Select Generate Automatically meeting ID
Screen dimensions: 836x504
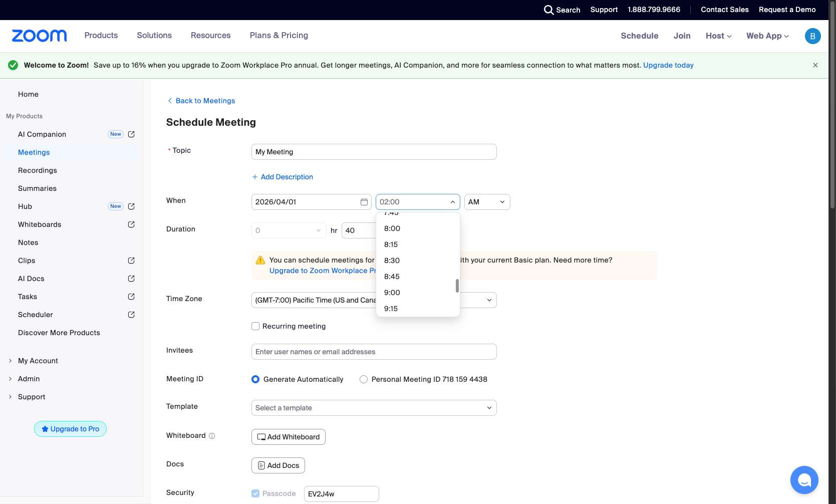255,379
